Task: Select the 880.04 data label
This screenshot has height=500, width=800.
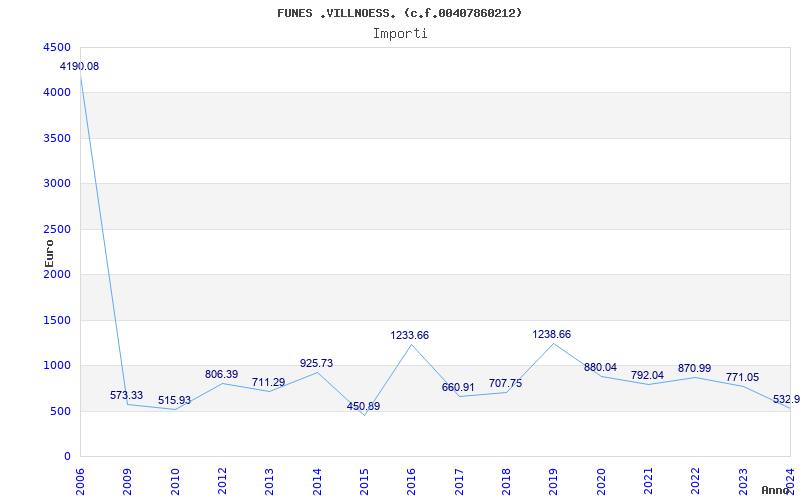Action: point(600,367)
